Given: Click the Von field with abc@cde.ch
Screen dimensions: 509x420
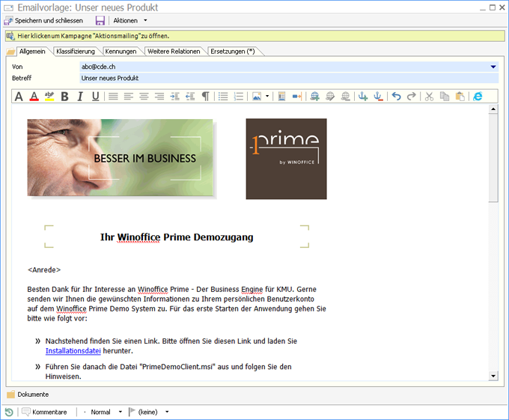Looking at the screenshot, I should pos(289,67).
